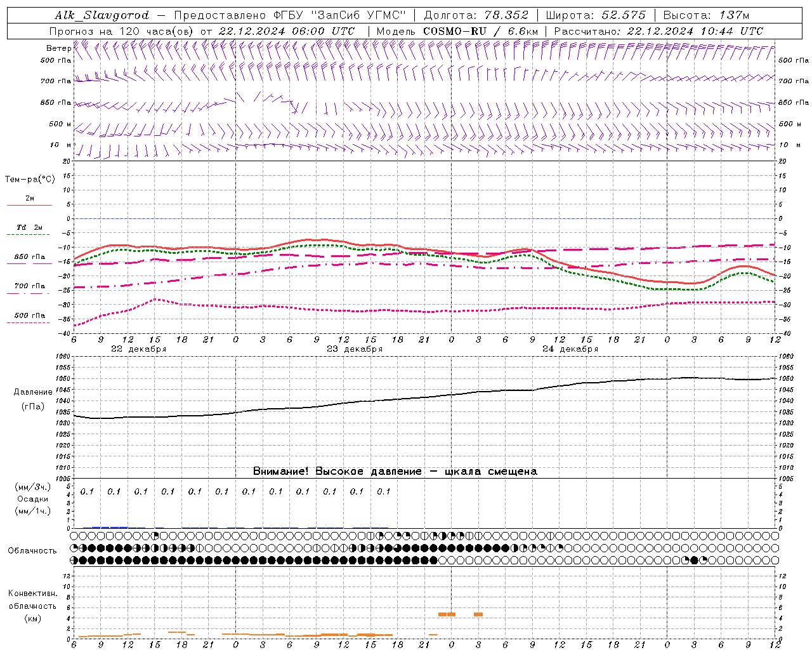This screenshot has height=650, width=812.
Task: Select the elevation text Высота: 137м
Action: click(706, 15)
